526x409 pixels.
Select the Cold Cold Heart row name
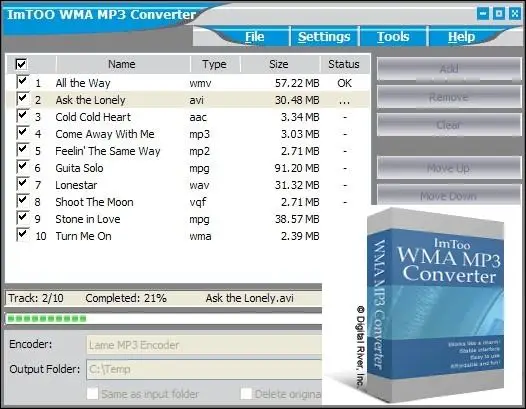pos(93,117)
